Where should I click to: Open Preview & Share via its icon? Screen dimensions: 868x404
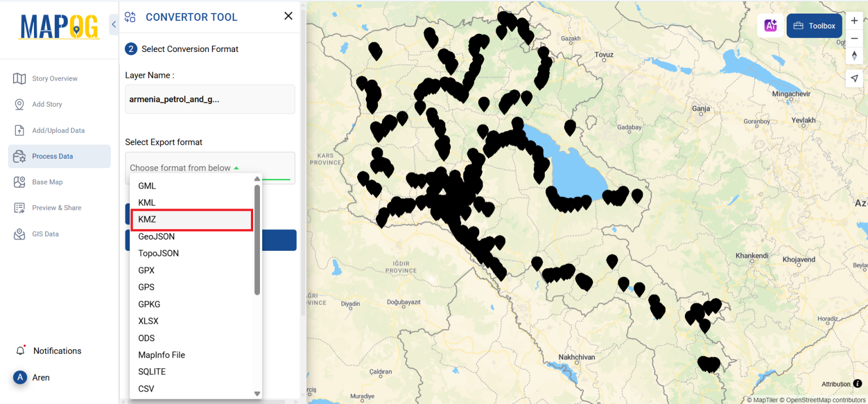pos(20,207)
